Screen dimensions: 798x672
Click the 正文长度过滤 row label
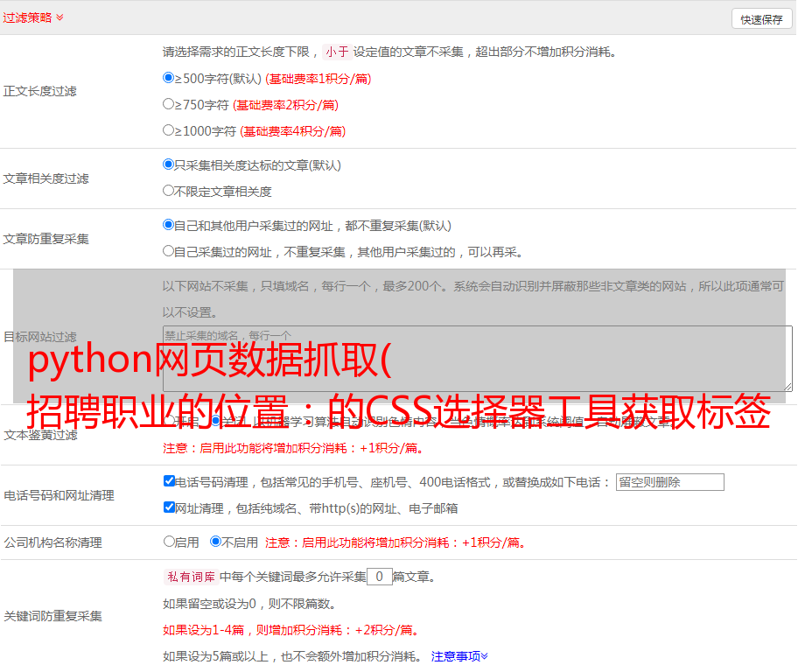[x=39, y=91]
